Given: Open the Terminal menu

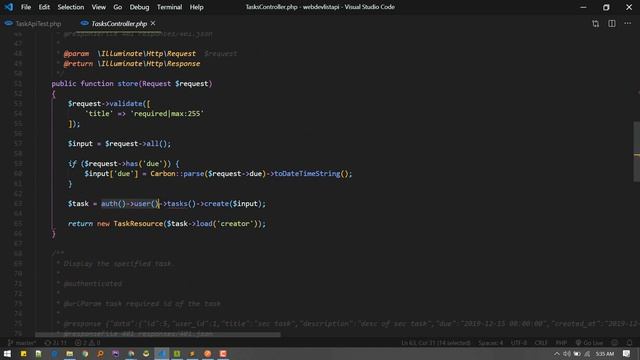Looking at the screenshot, I should click(169, 7).
